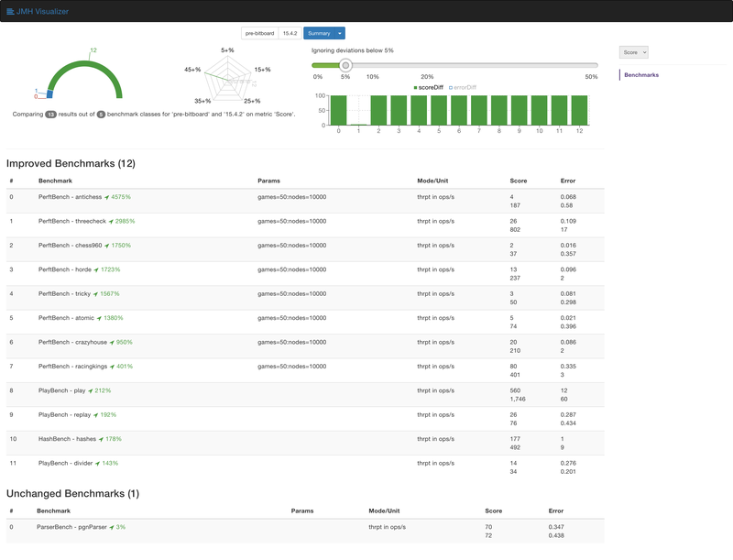
Task: Click the up-arrow icon beside pgnParser 3%
Action: click(112, 527)
